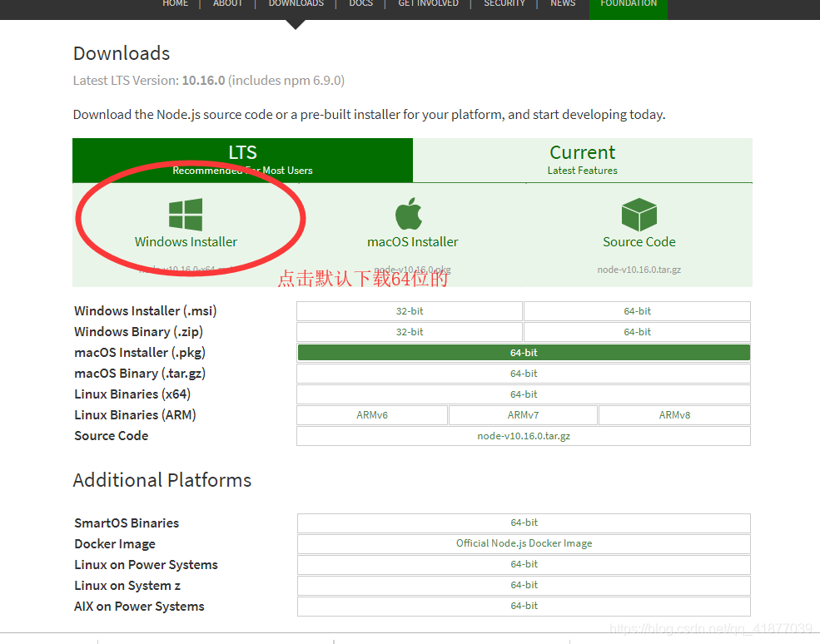Open the HOME nav item

(x=175, y=3)
